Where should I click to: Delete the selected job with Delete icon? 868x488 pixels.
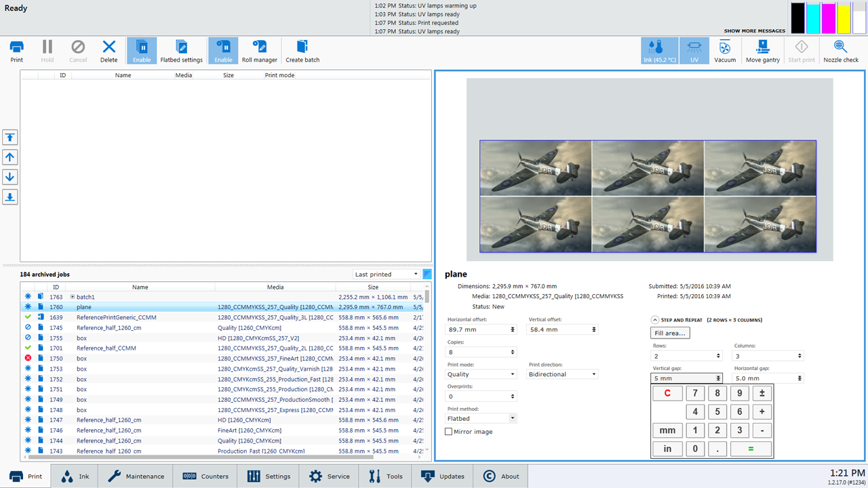click(108, 51)
